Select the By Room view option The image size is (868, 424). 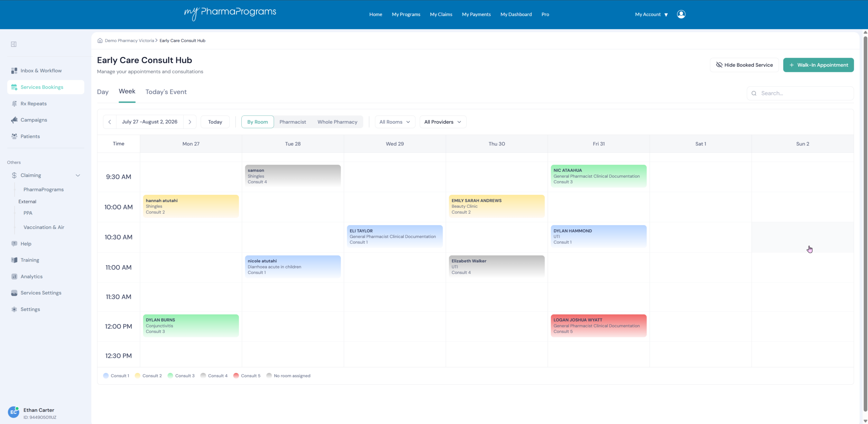[257, 122]
